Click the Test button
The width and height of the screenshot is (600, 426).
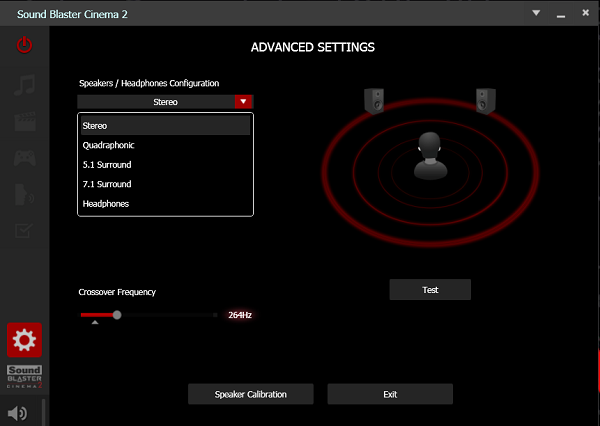pyautogui.click(x=430, y=290)
